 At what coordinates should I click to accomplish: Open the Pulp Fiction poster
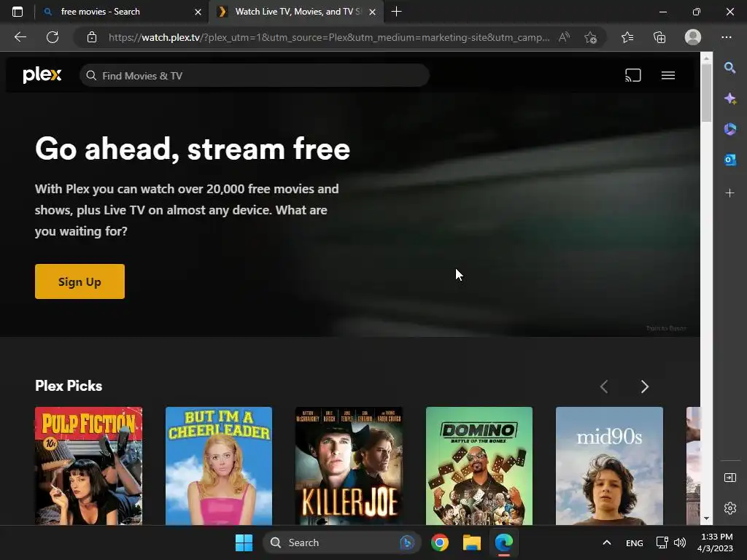point(88,466)
